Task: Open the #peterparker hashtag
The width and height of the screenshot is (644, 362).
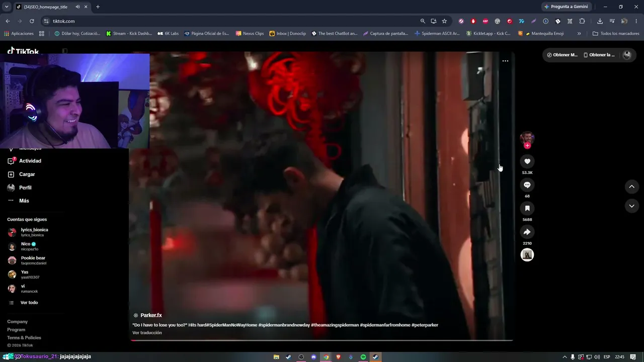Action: coord(425,325)
